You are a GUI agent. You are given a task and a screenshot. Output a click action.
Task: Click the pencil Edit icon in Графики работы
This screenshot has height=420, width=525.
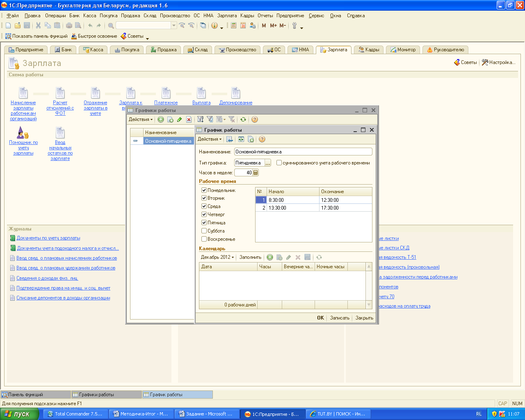179,119
